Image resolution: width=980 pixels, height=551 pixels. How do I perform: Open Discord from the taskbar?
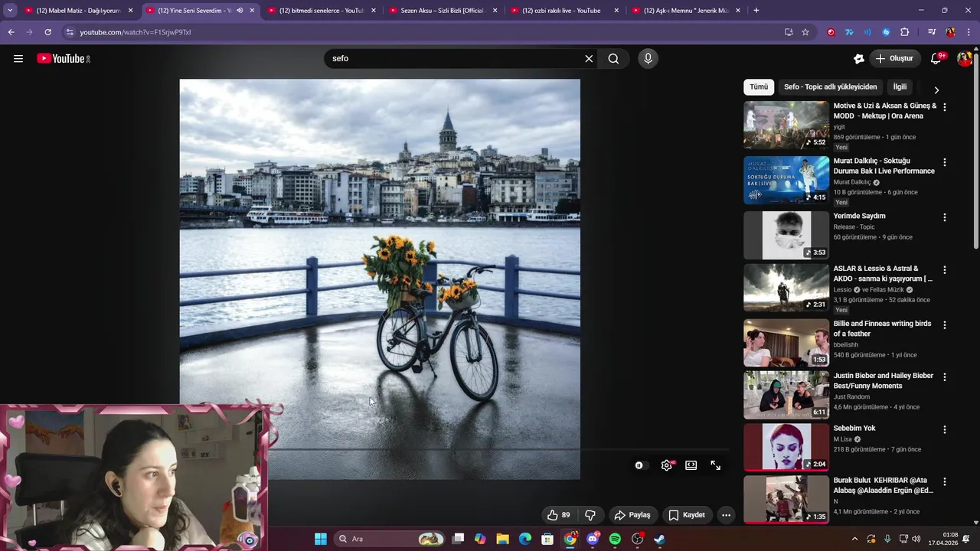click(x=593, y=539)
